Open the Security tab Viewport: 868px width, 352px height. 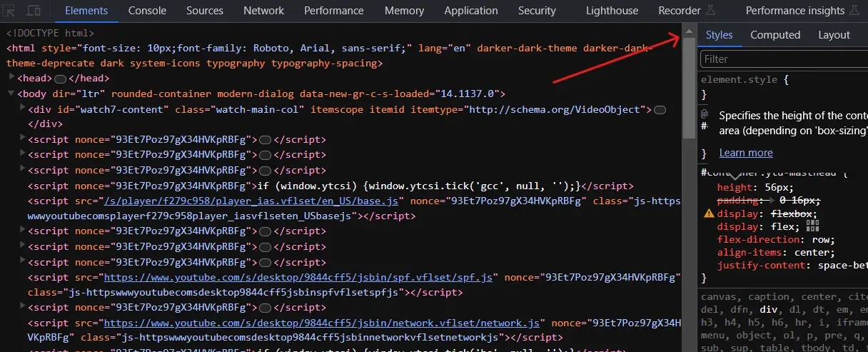[537, 11]
